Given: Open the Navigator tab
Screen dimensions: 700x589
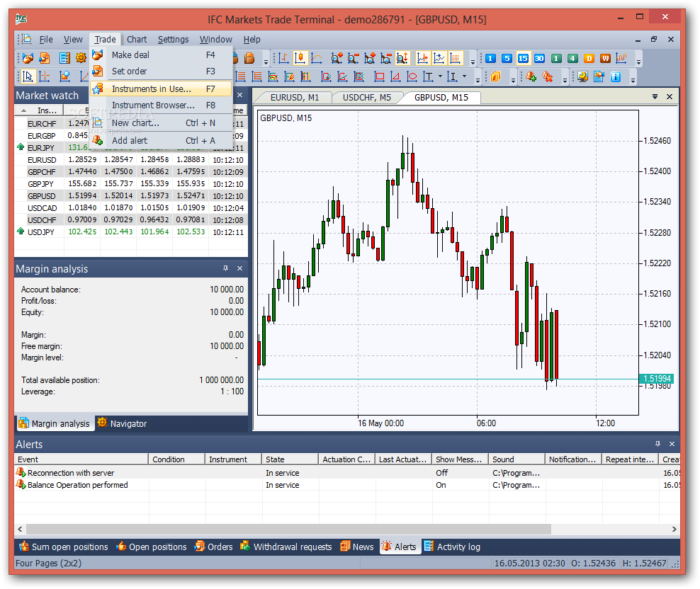Looking at the screenshot, I should coord(122,423).
